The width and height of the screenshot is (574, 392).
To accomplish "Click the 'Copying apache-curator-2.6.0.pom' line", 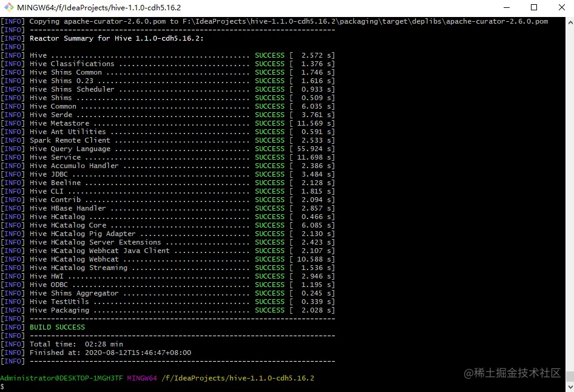I will [x=274, y=21].
